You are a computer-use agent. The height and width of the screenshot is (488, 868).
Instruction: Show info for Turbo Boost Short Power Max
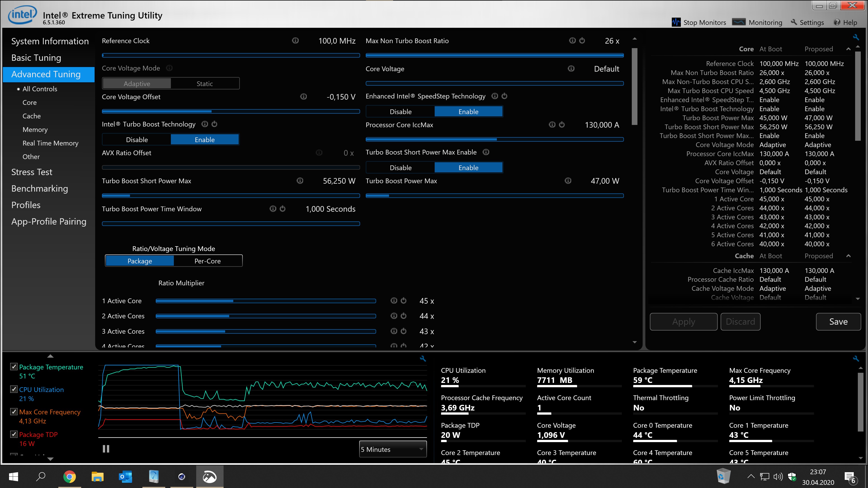[x=300, y=181]
